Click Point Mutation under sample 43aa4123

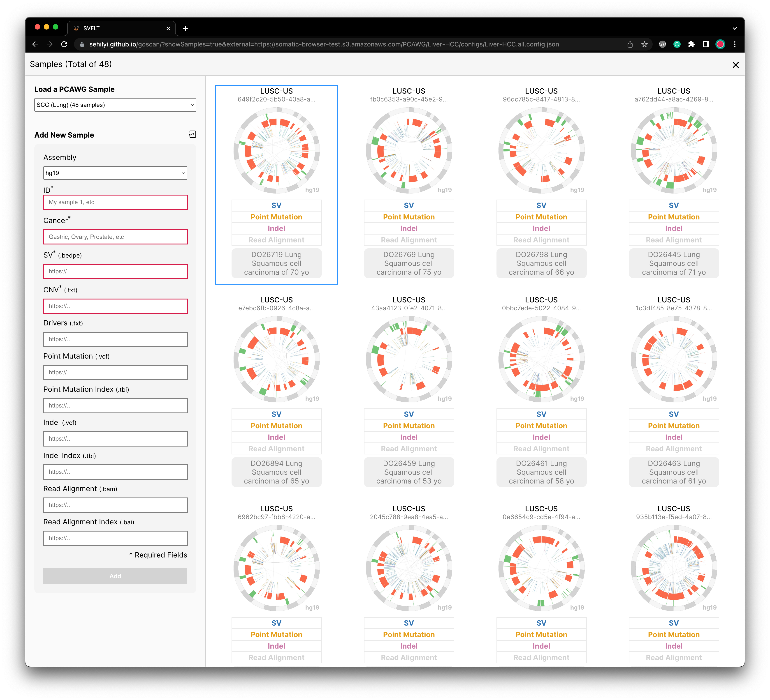coord(409,426)
